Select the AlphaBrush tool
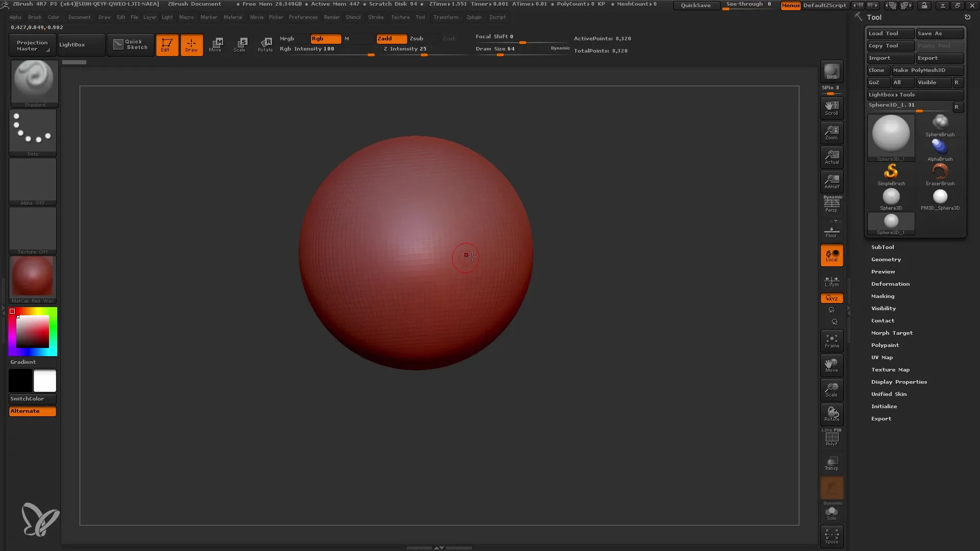980x551 pixels. [x=940, y=150]
